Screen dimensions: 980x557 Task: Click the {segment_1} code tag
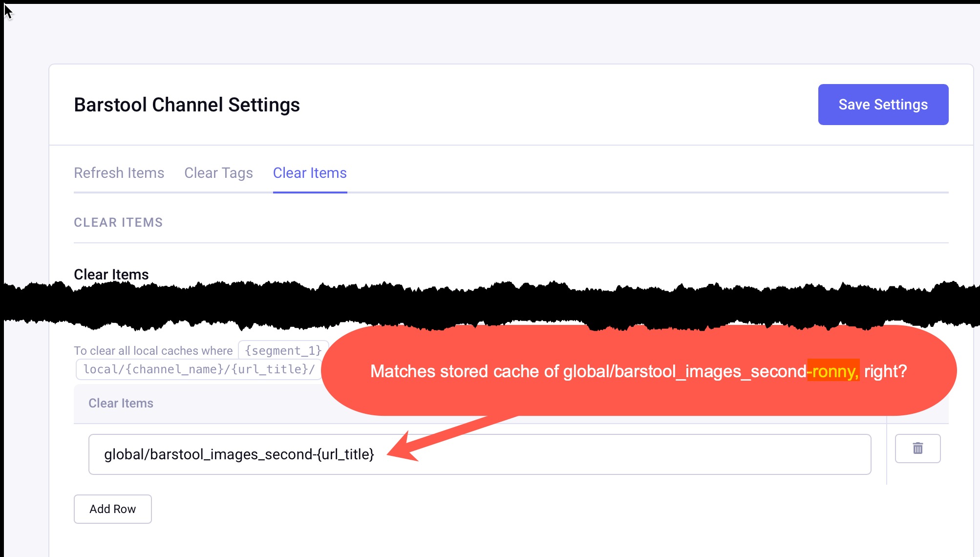283,350
